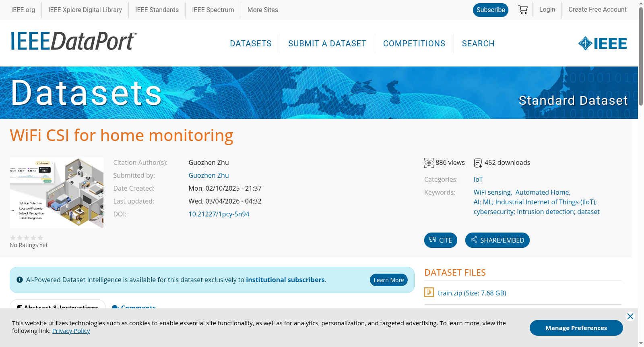Open submitter Guozhen Zhu's profile link
The height and width of the screenshot is (347, 644).
coord(208,175)
